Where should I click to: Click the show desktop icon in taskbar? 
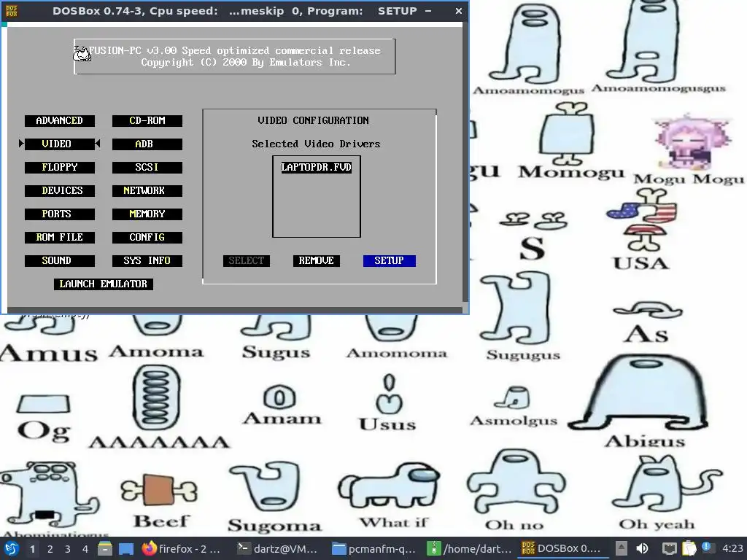(x=125, y=549)
